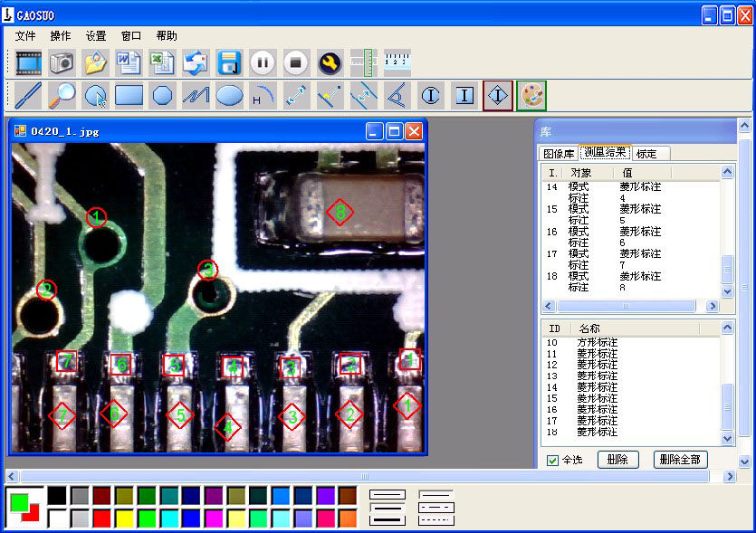Select the point-to-point distance arrow tool
The image size is (756, 533).
point(297,95)
